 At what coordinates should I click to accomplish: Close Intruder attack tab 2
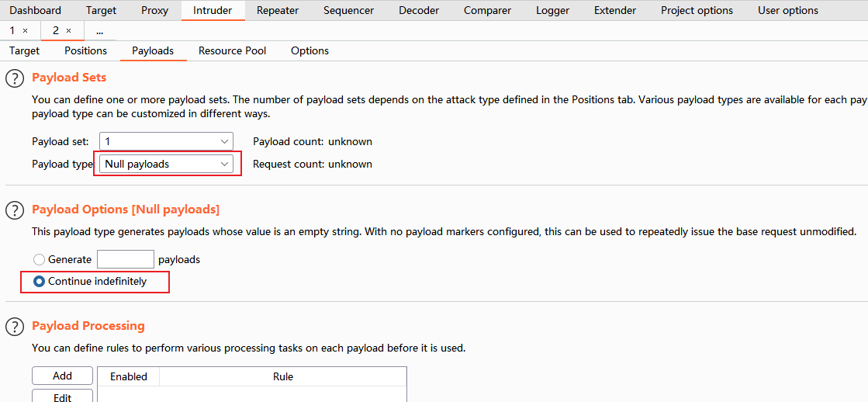pos(68,31)
